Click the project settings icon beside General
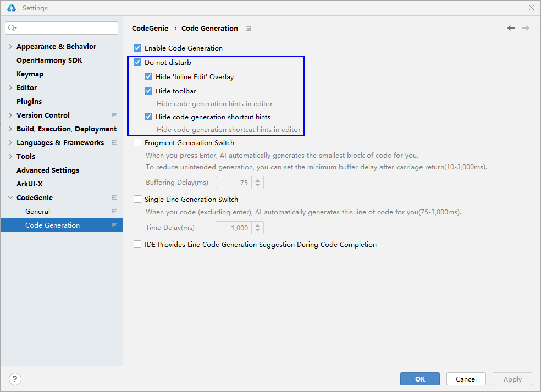The image size is (541, 392). 114,212
